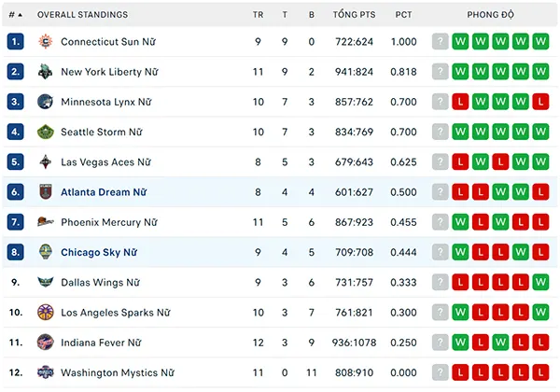
Task: Open the Minnesota Lynx Nữ team link
Action: tap(106, 102)
